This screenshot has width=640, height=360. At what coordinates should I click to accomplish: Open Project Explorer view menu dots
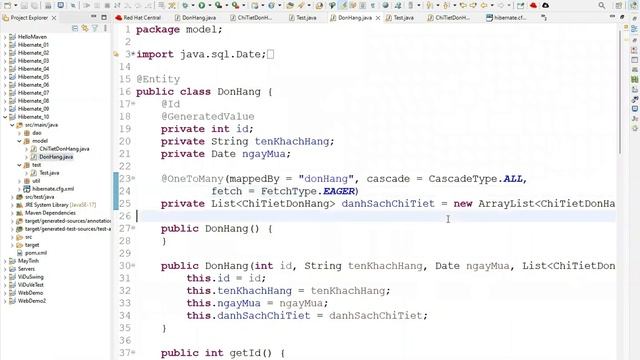(x=105, y=28)
